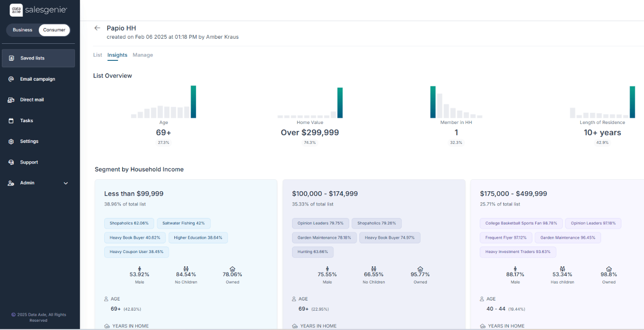
Task: Click the back arrow beside Papio HH
Action: click(x=97, y=28)
